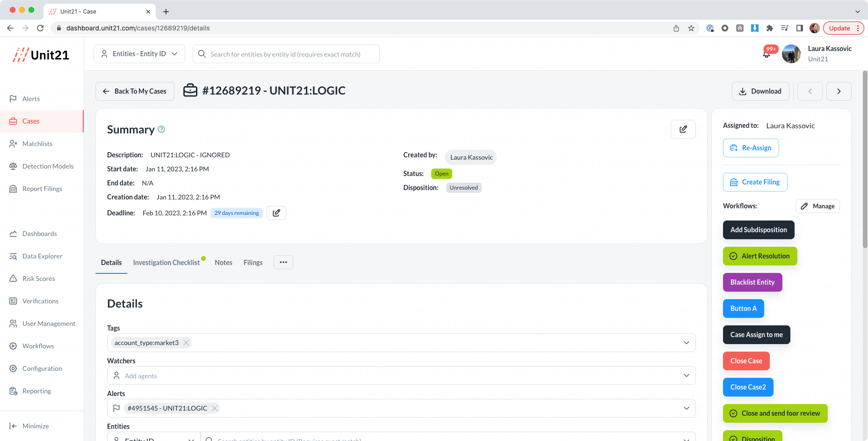Viewport: 868px width, 441px height.
Task: Open the browser extensions puzzle icon
Action: click(x=770, y=28)
